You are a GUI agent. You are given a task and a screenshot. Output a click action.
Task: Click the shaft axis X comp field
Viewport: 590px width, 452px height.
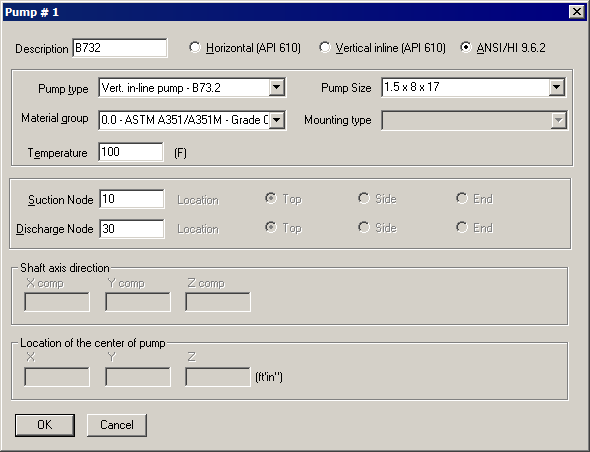57,302
